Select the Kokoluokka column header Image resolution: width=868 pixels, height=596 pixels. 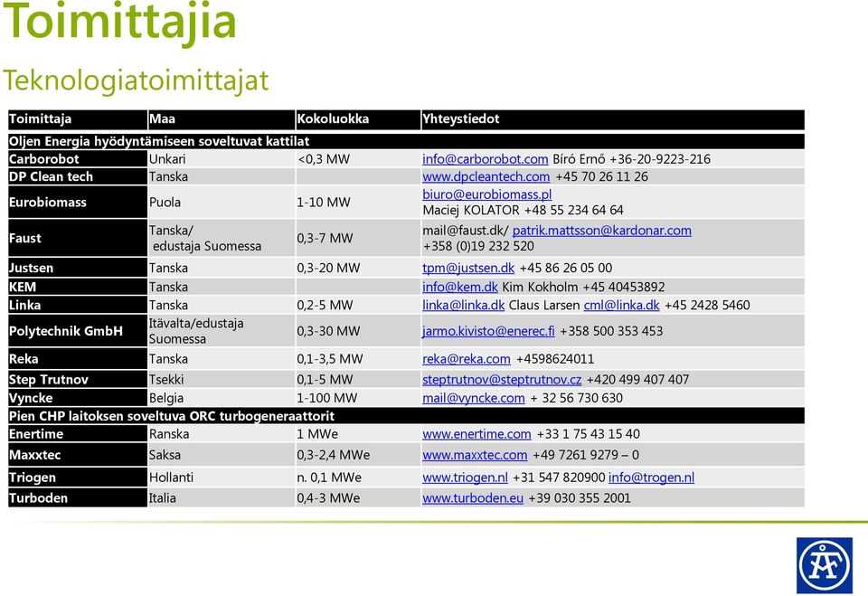tap(358, 119)
